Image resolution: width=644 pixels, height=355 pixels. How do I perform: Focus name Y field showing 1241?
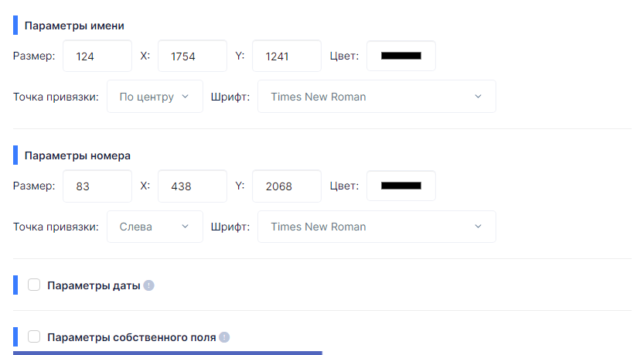(287, 56)
